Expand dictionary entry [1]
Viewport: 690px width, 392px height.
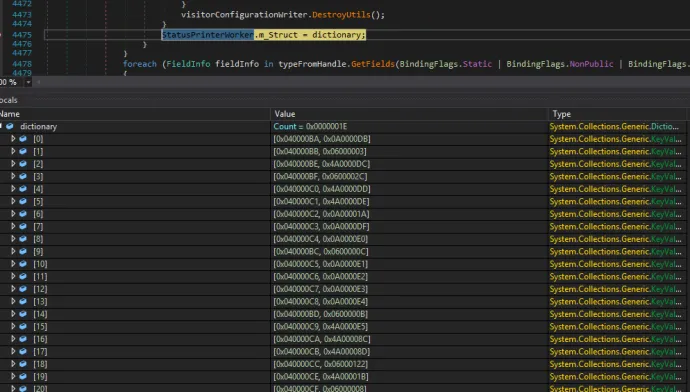pyautogui.click(x=13, y=151)
